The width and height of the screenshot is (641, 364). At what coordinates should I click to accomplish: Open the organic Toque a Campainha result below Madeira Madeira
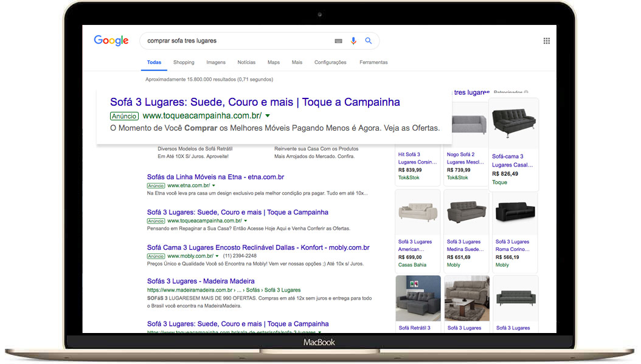pyautogui.click(x=238, y=323)
